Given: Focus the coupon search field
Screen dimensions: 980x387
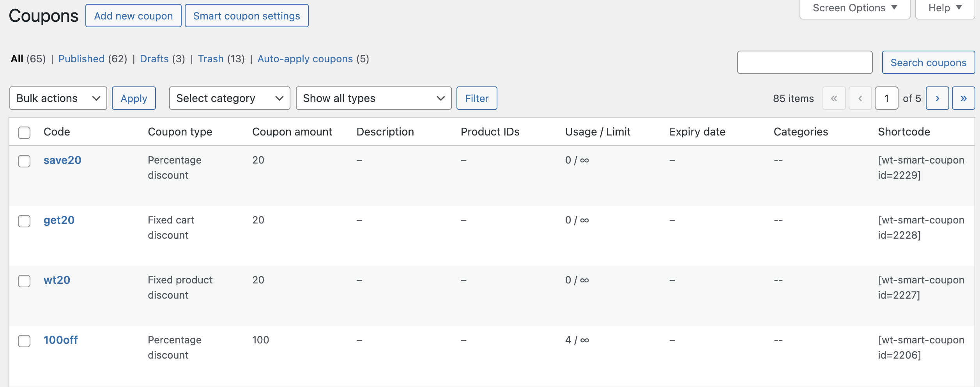Looking at the screenshot, I should point(805,62).
